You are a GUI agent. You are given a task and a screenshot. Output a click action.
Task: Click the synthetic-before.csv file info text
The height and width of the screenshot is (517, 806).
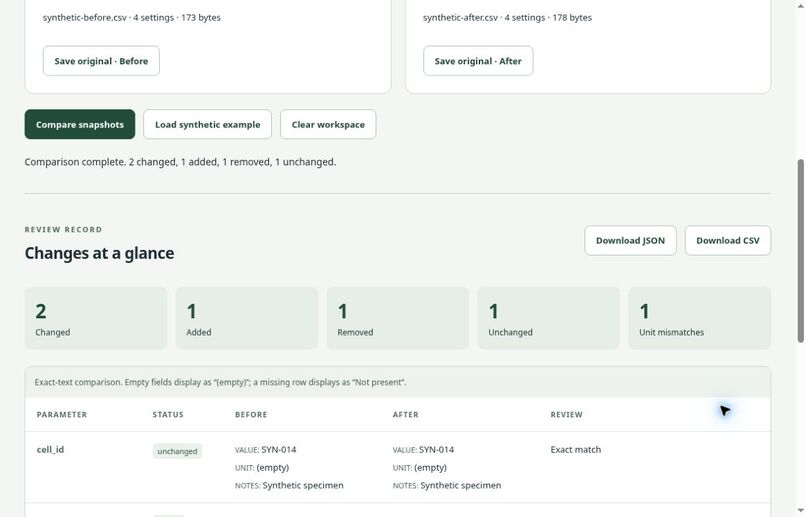(132, 17)
